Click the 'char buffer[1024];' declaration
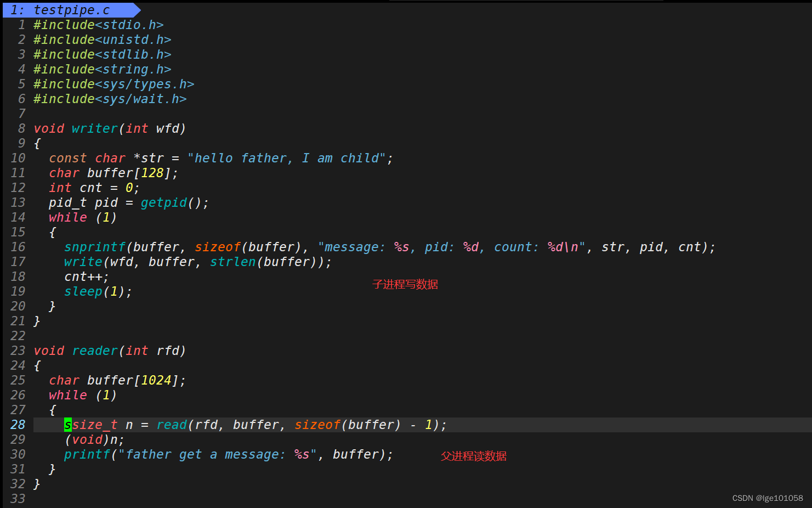This screenshot has width=812, height=508. point(117,381)
